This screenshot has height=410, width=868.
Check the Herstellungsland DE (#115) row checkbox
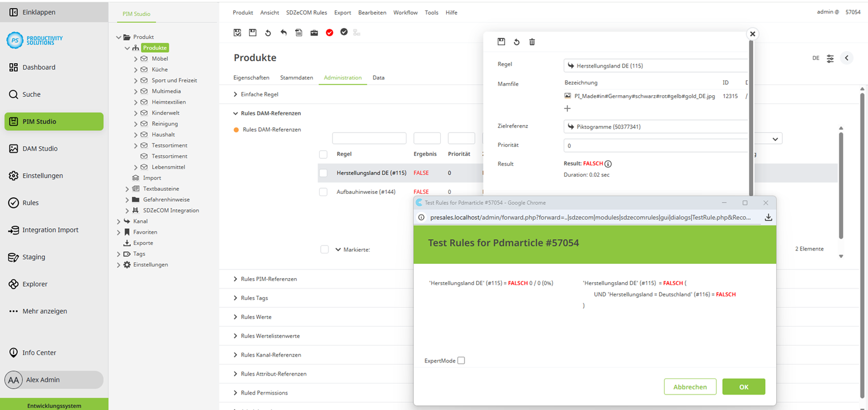pyautogui.click(x=323, y=173)
